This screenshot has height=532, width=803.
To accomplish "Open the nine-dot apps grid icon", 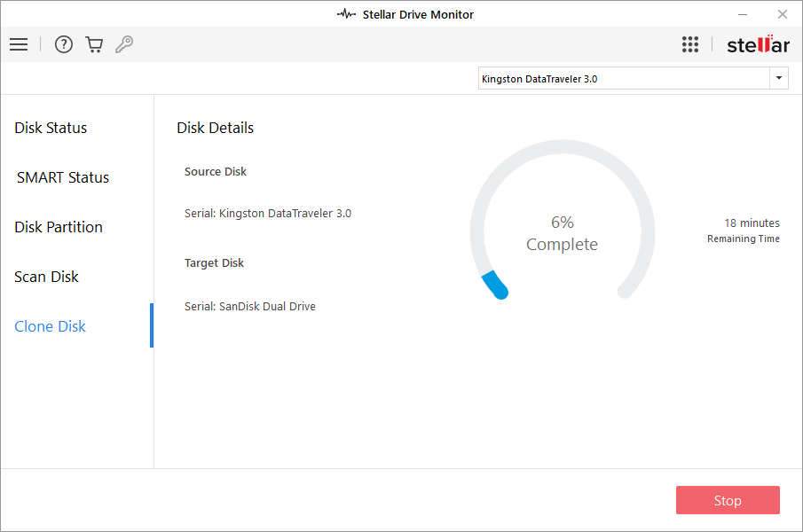I will (690, 44).
